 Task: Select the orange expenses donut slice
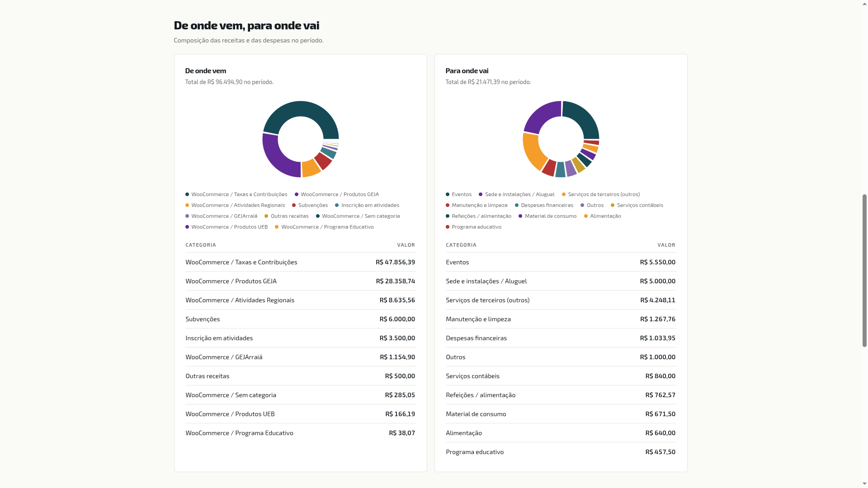(533, 151)
